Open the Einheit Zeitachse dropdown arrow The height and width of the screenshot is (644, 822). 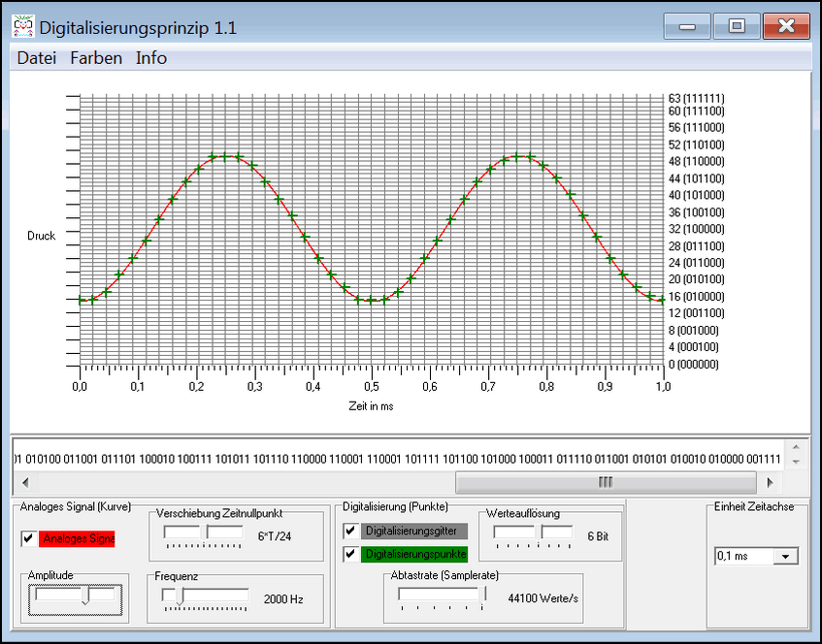[x=785, y=556]
